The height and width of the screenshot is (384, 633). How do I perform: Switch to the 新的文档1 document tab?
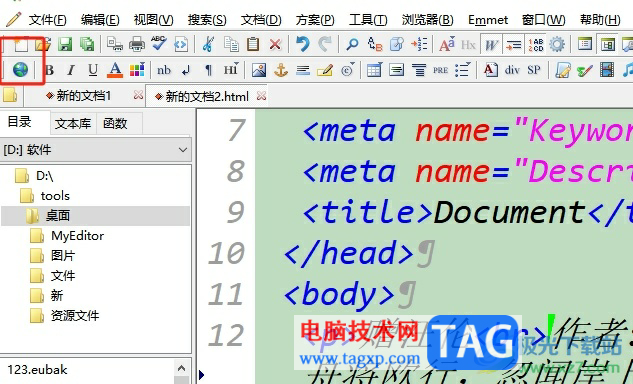[83, 96]
